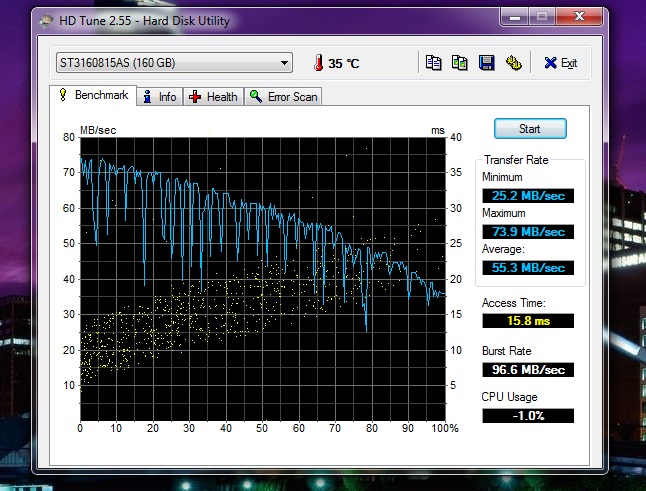Click the Exit button
The height and width of the screenshot is (491, 646).
[560, 63]
